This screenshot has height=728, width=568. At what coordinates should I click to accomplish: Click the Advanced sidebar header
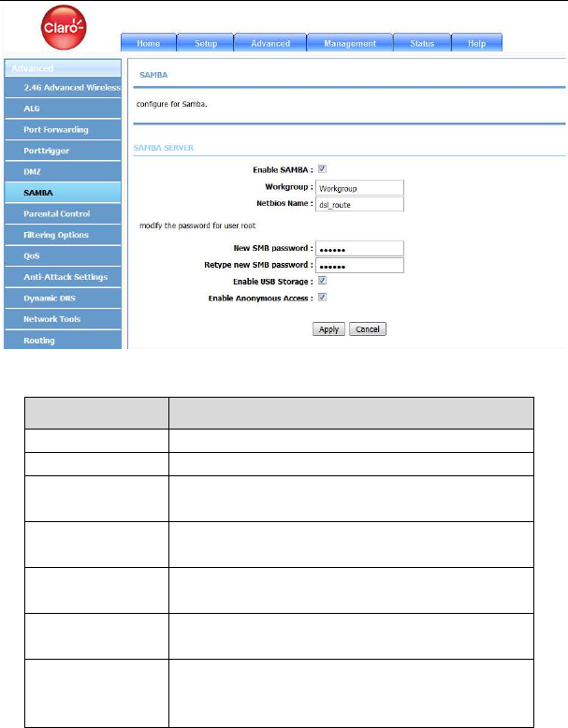[63, 68]
